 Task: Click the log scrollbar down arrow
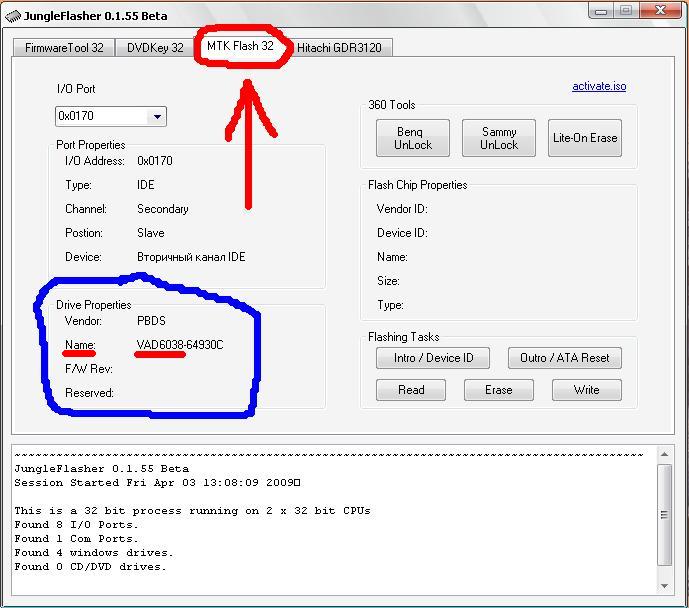tap(664, 586)
